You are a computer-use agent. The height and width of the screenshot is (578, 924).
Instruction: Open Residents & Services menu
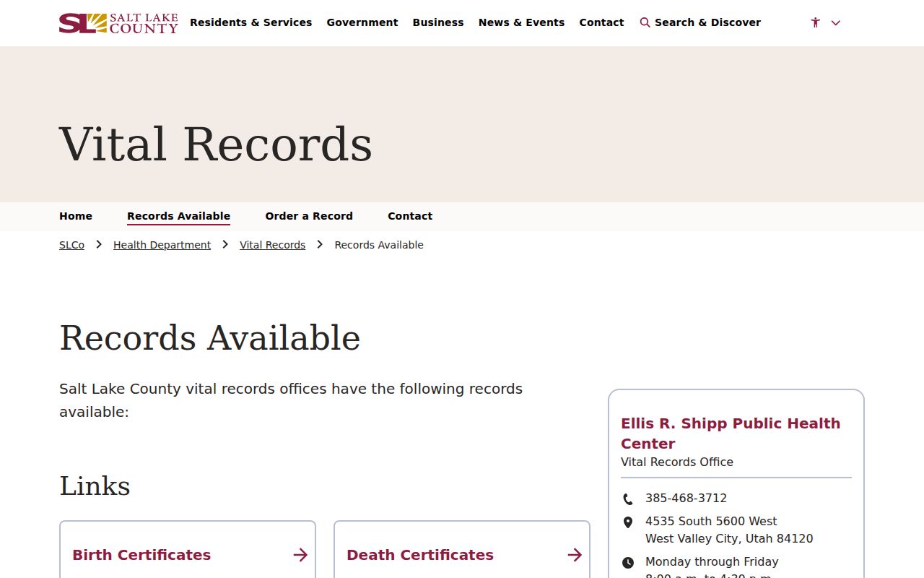point(251,22)
